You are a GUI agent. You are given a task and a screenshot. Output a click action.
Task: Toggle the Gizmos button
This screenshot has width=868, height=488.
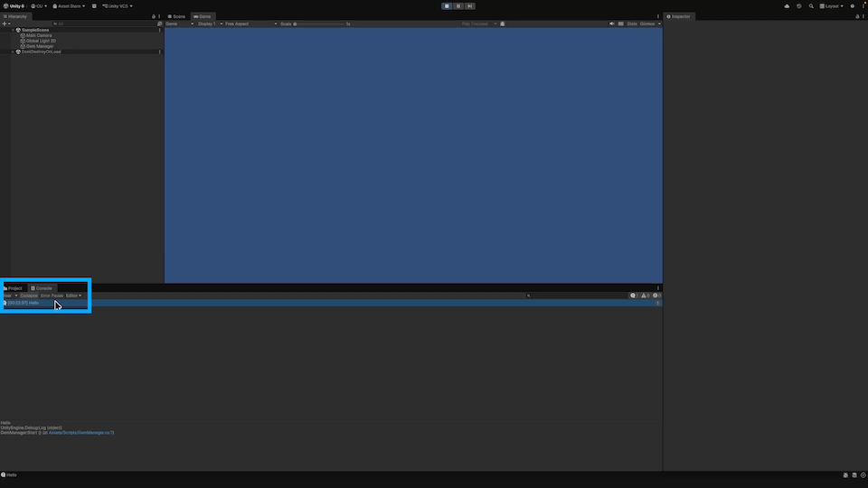click(647, 23)
